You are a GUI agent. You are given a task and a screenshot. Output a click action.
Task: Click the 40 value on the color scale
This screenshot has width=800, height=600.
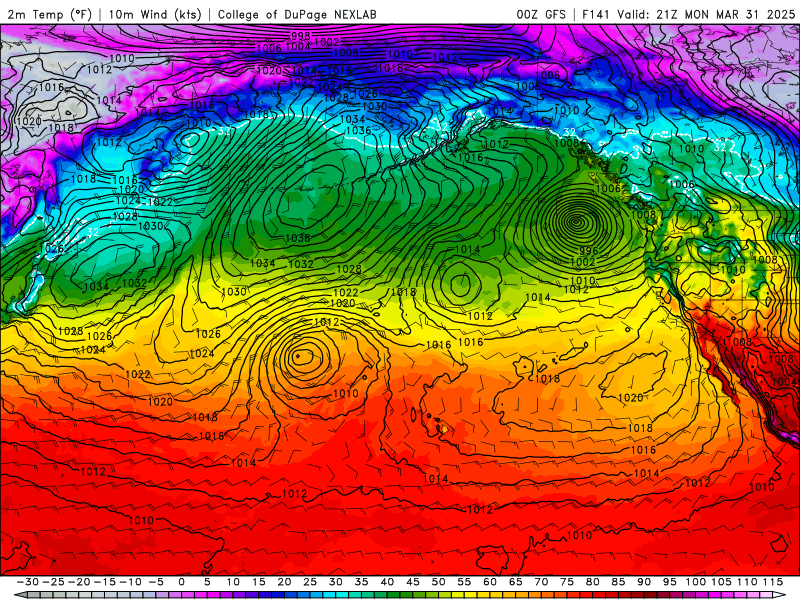coord(387,582)
